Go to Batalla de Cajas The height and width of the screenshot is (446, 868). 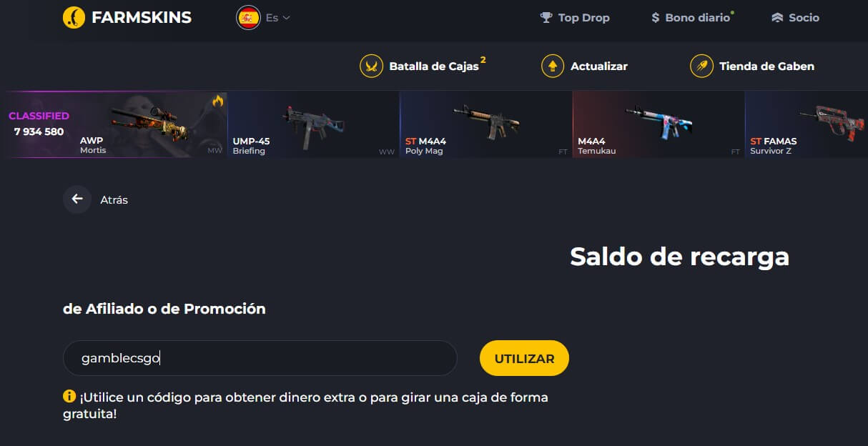[433, 66]
